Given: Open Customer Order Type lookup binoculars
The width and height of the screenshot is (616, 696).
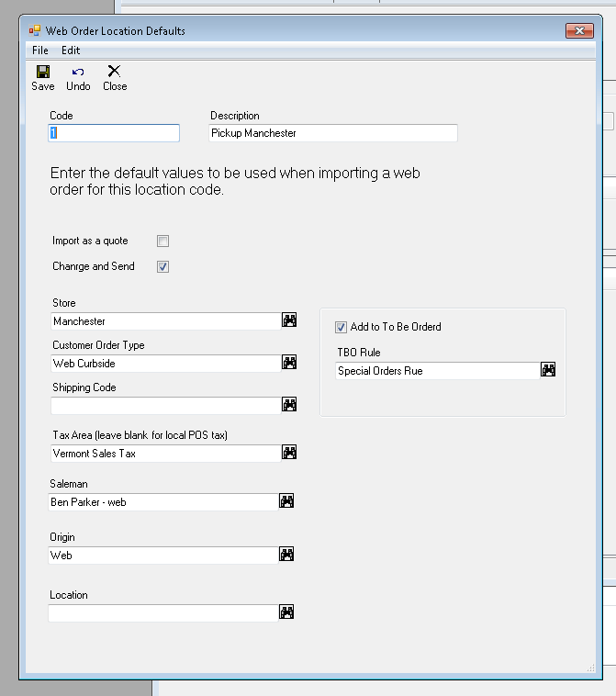Looking at the screenshot, I should (x=289, y=362).
